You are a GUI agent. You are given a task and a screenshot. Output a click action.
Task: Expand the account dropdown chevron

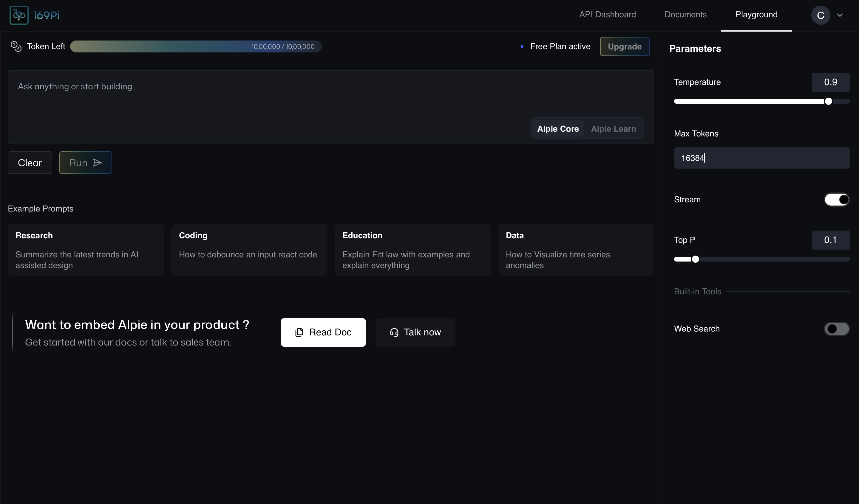[x=840, y=15]
